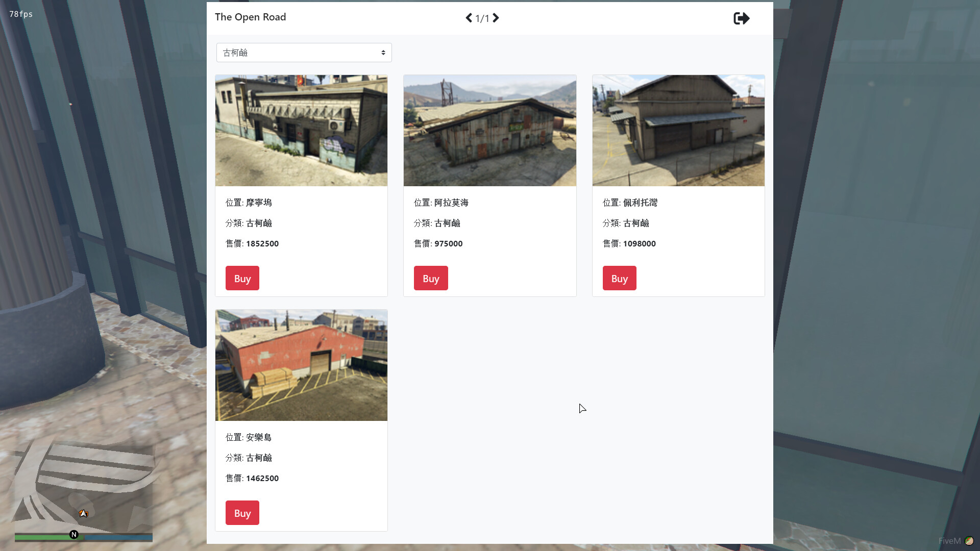
Task: Click the exit door icon
Action: point(741,18)
